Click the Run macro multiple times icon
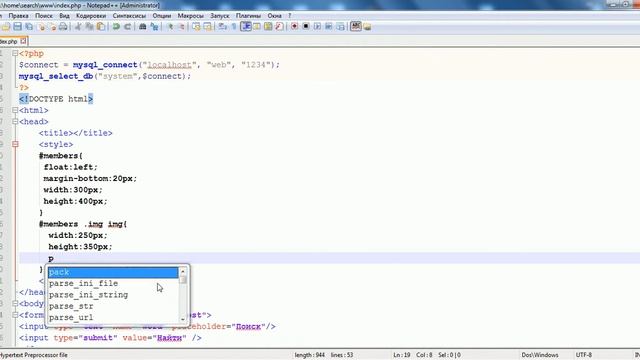Image resolution: width=640 pixels, height=360 pixels. [329, 27]
